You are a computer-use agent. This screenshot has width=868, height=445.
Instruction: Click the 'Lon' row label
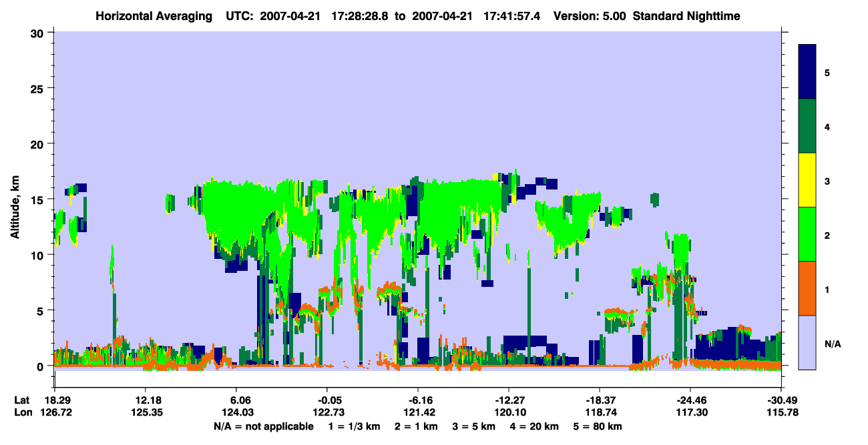point(22,413)
